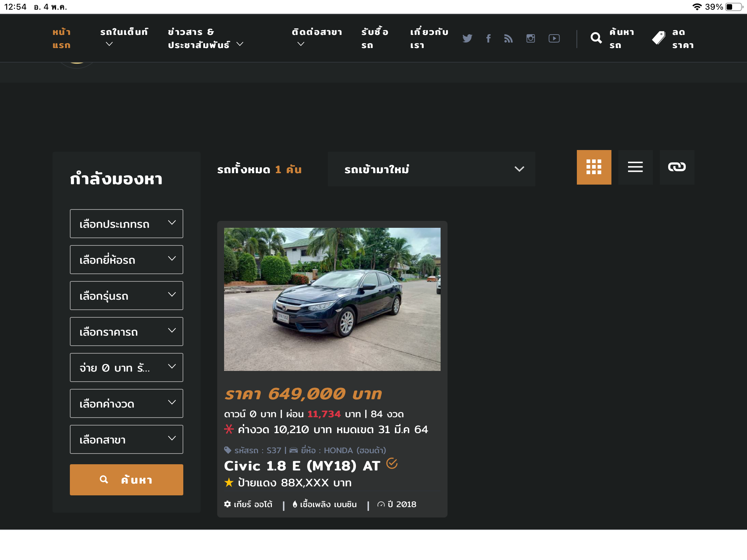Switch to list view layout

(x=635, y=167)
